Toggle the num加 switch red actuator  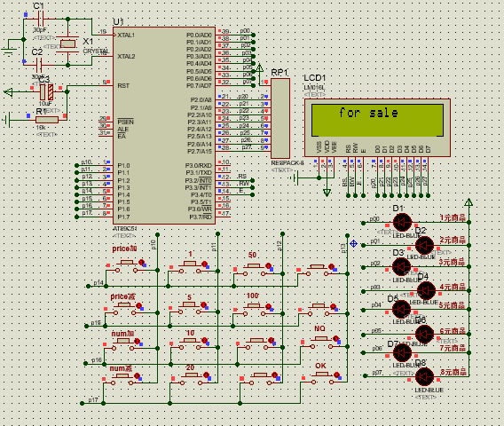[137, 341]
